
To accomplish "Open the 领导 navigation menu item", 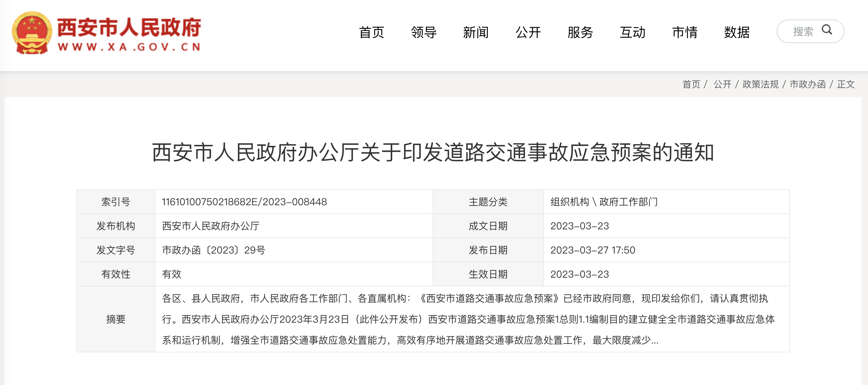I will click(x=424, y=32).
